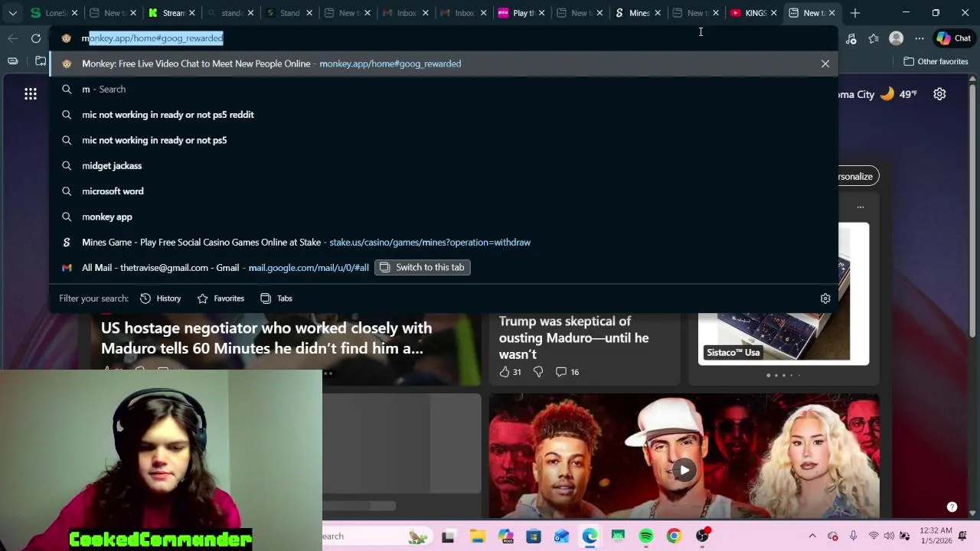Switch to the LoneS tab
Image resolution: width=980 pixels, height=551 pixels.
tap(55, 13)
